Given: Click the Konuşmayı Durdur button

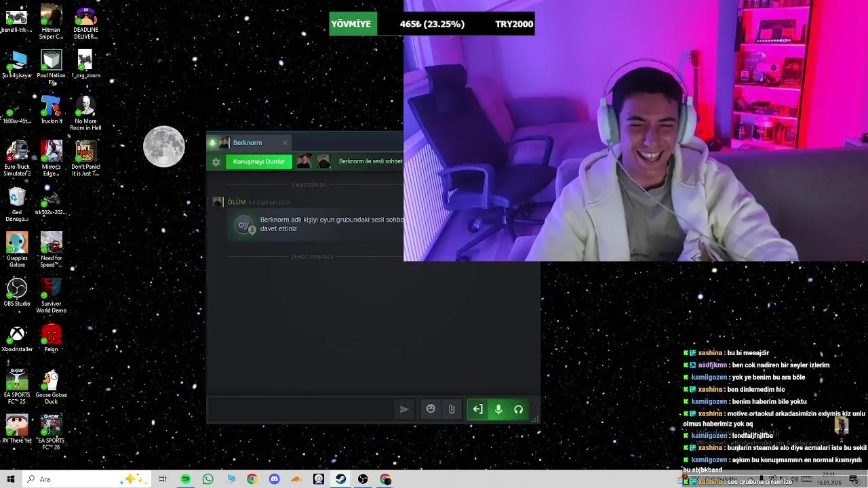Looking at the screenshot, I should [x=259, y=162].
